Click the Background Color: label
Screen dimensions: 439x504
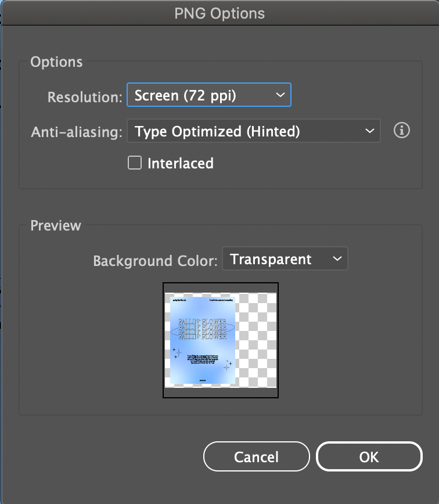[x=155, y=261]
